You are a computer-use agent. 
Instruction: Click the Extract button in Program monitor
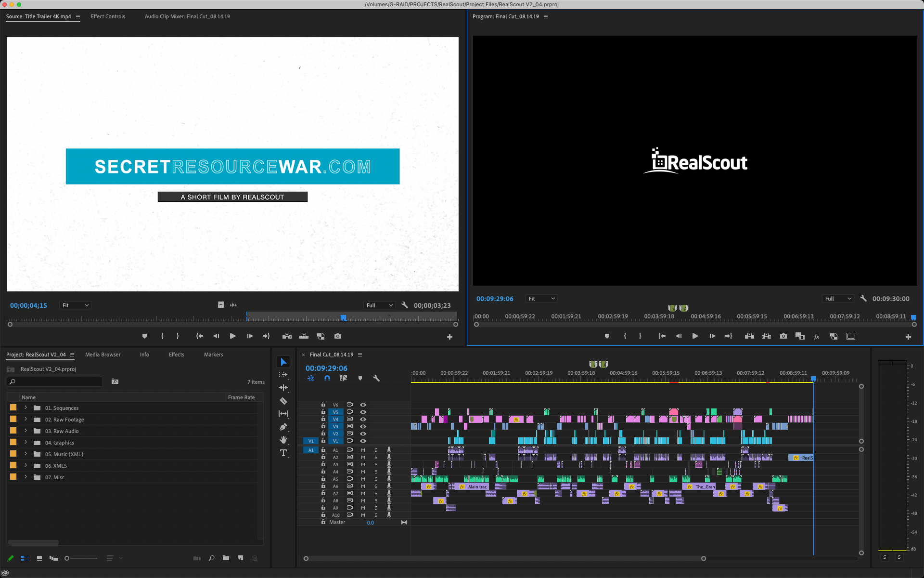[767, 336]
